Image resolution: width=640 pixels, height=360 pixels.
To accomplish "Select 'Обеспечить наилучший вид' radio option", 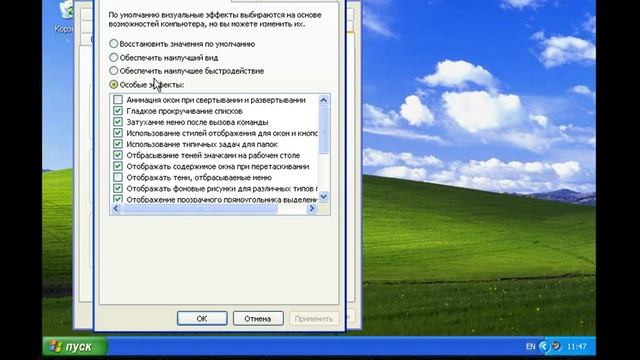I will [x=113, y=58].
